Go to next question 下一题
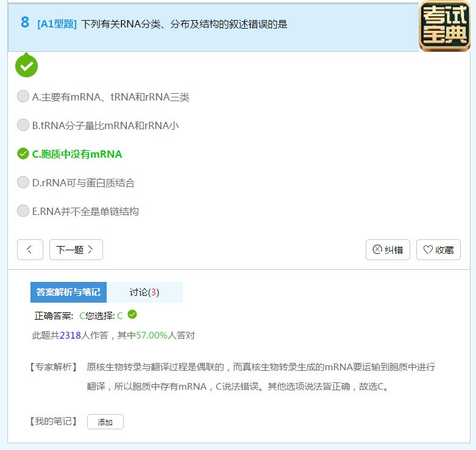476x450 pixels. 76,250
